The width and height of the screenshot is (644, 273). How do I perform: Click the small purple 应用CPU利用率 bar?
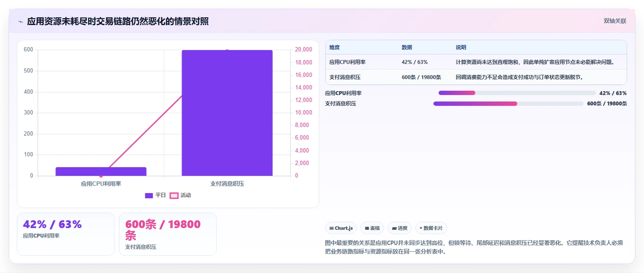click(x=101, y=171)
